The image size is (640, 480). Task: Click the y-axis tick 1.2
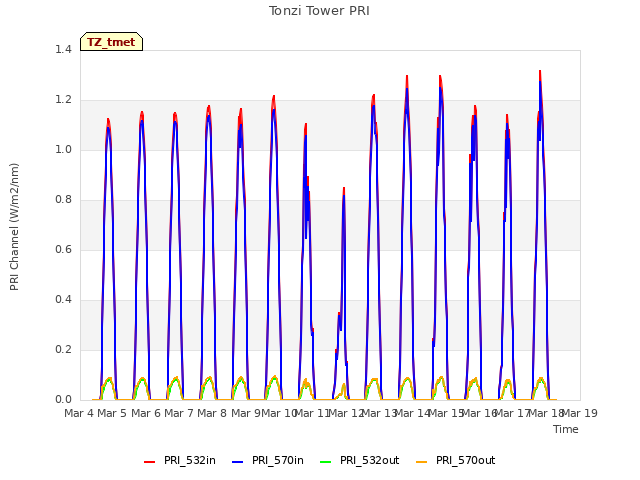63,100
